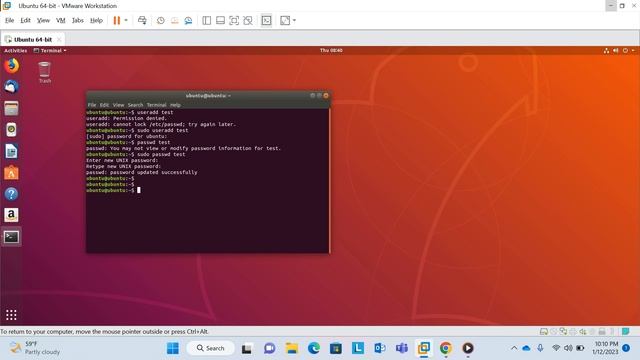
Task: Open Rhythmbox from the Ubuntu dock
Action: pyautogui.click(x=11, y=130)
